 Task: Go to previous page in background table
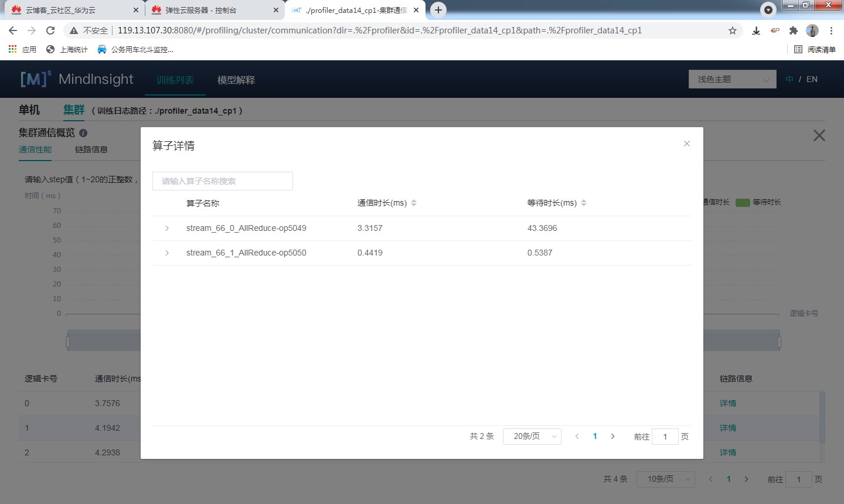[711, 479]
